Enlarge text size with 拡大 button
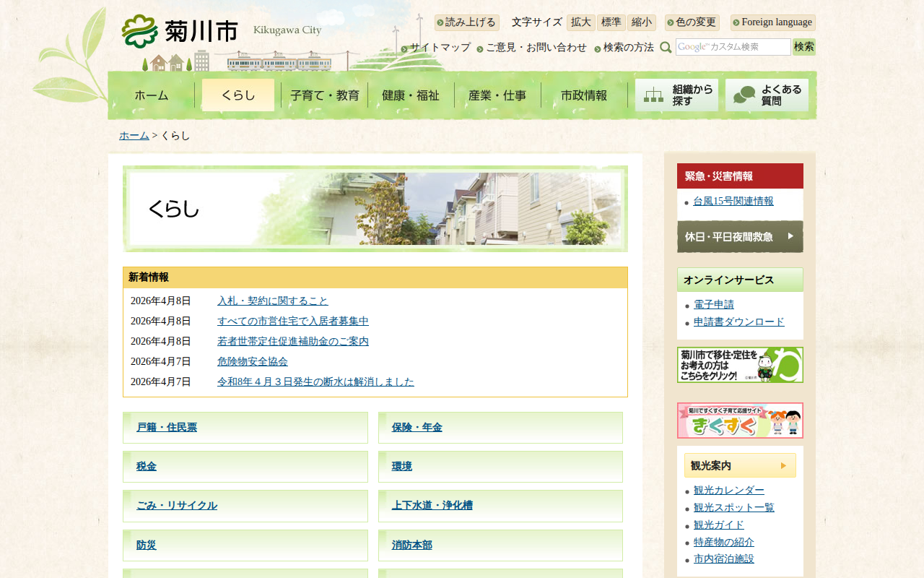 point(580,22)
